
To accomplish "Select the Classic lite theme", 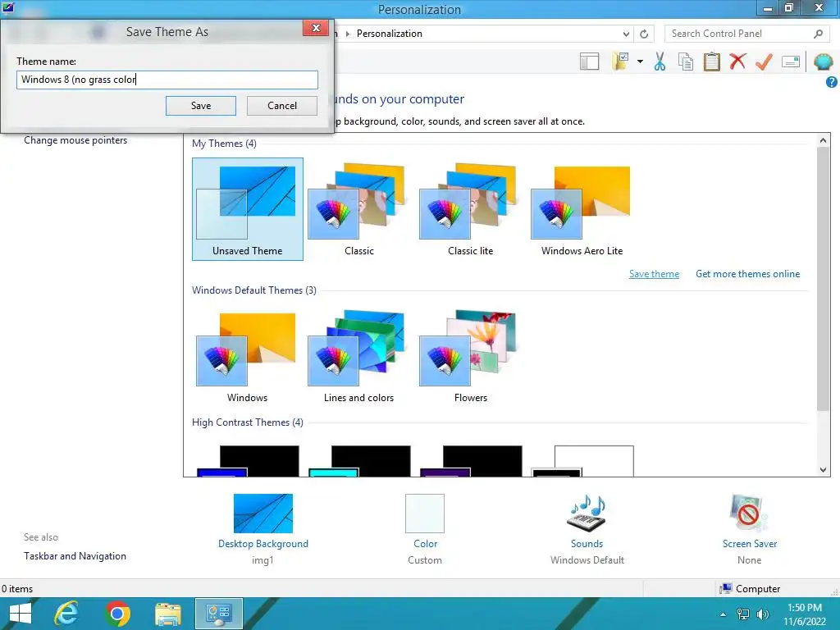I will point(470,209).
